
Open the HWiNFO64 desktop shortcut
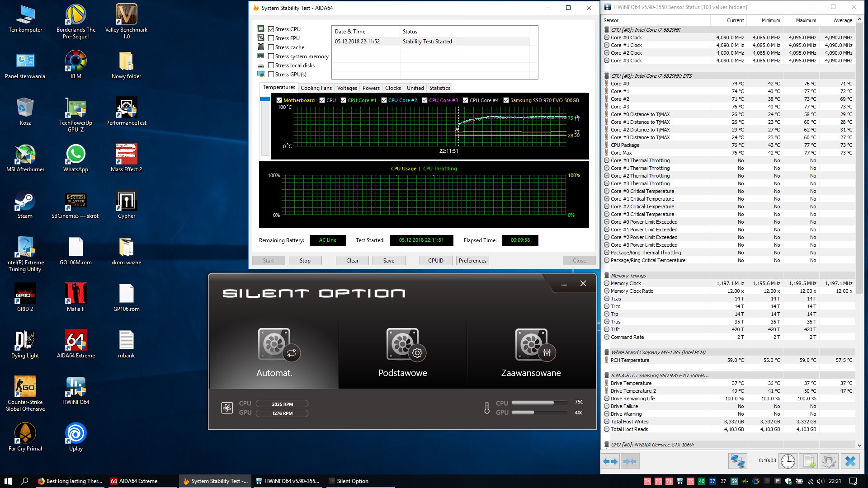point(75,391)
